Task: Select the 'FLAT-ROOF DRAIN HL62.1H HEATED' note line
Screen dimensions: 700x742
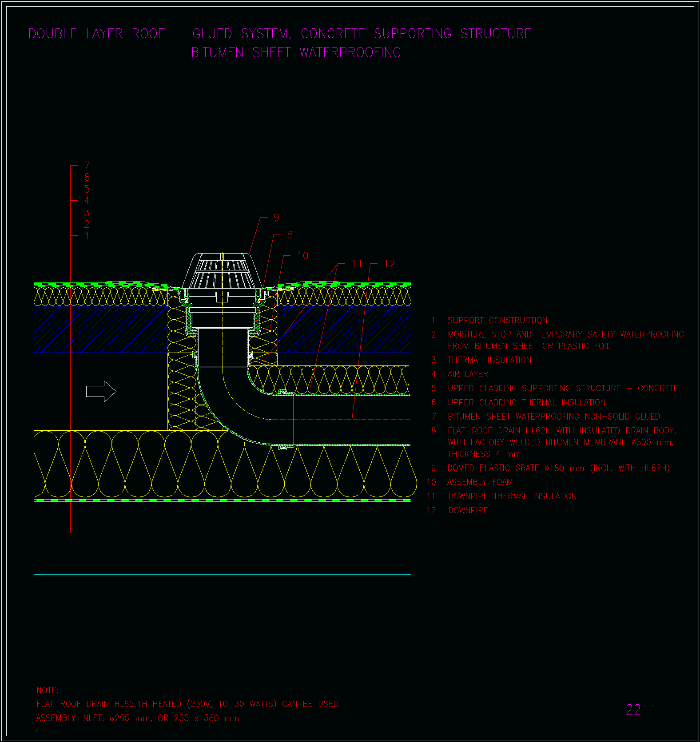Action: click(x=188, y=704)
